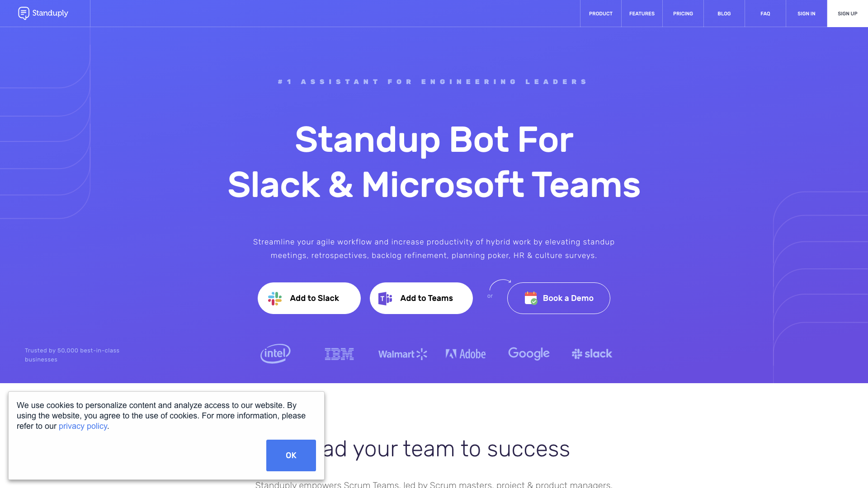Click the SIGN IN link
This screenshot has width=868, height=488.
point(806,13)
